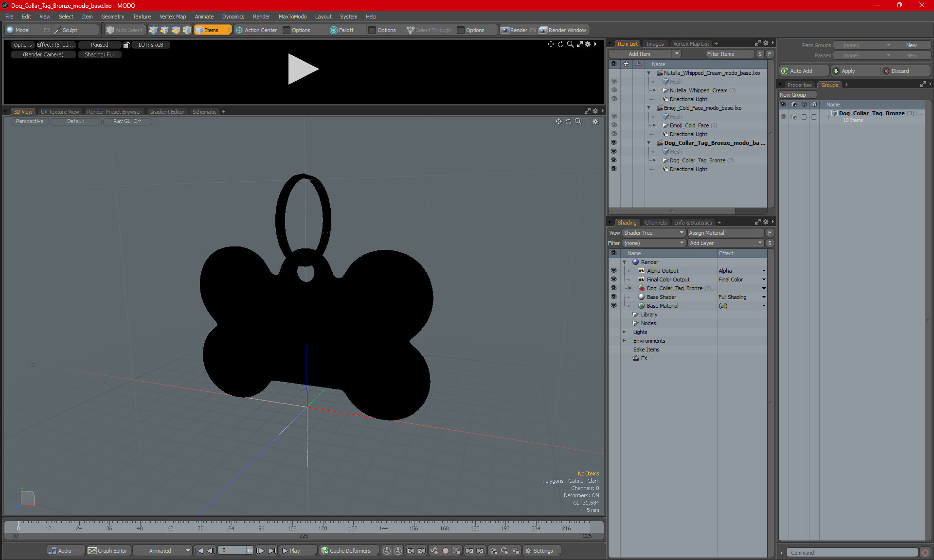This screenshot has width=934, height=560.
Task: Click preview zoom magnifier icon
Action: tap(570, 44)
